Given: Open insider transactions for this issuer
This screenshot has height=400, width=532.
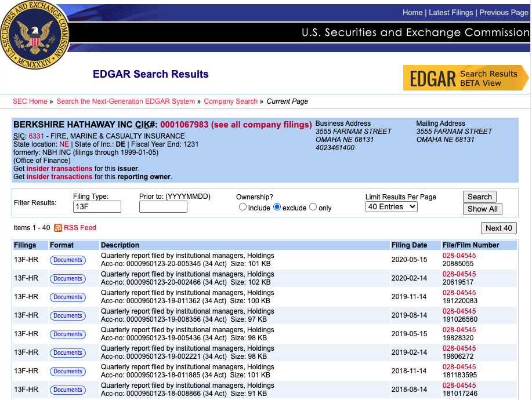Looking at the screenshot, I should tap(59, 169).
